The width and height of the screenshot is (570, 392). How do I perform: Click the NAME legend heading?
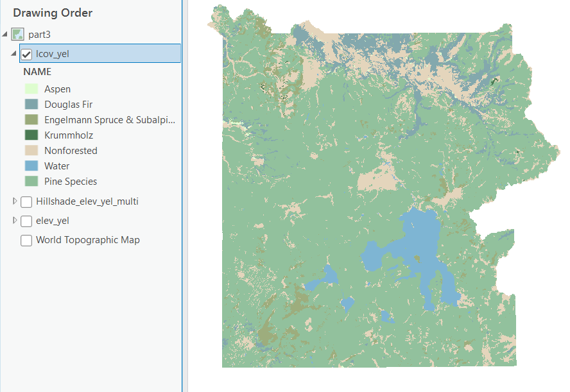[37, 72]
